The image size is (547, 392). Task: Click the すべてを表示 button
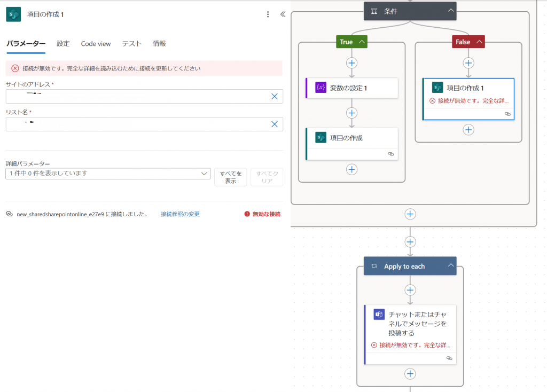[x=230, y=177]
